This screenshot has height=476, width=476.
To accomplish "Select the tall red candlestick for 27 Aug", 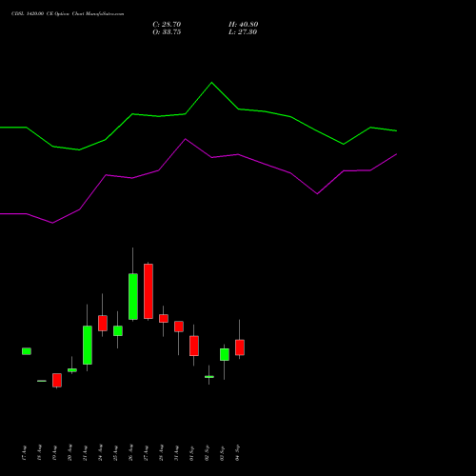I will tap(149, 291).
